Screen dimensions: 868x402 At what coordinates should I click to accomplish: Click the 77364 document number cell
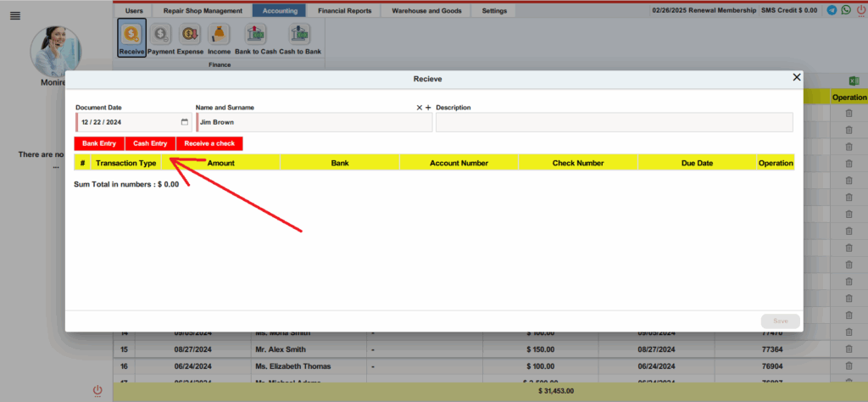(x=772, y=349)
